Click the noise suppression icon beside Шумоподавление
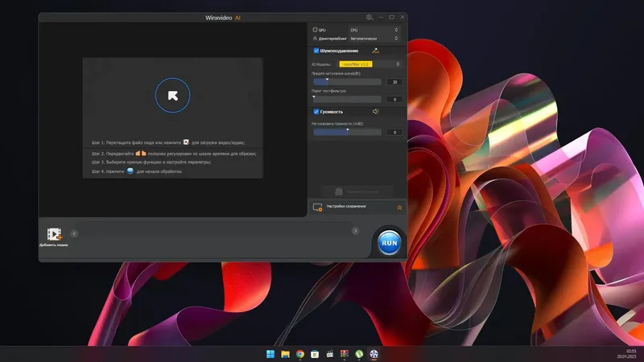Screen dimensions: 644x362 click(375, 51)
